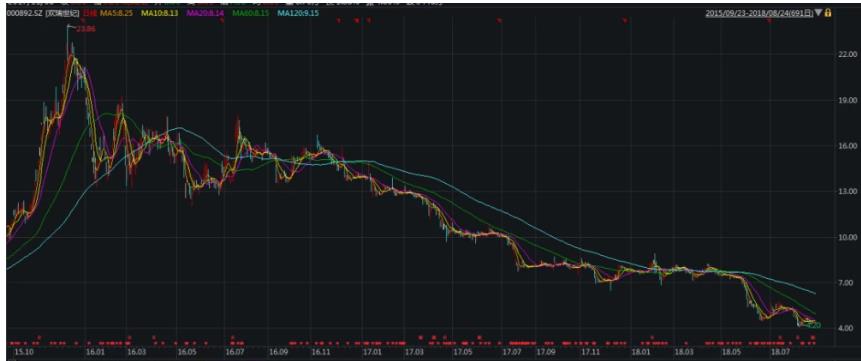Click the MA60:8.15 indicator label

click(251, 12)
